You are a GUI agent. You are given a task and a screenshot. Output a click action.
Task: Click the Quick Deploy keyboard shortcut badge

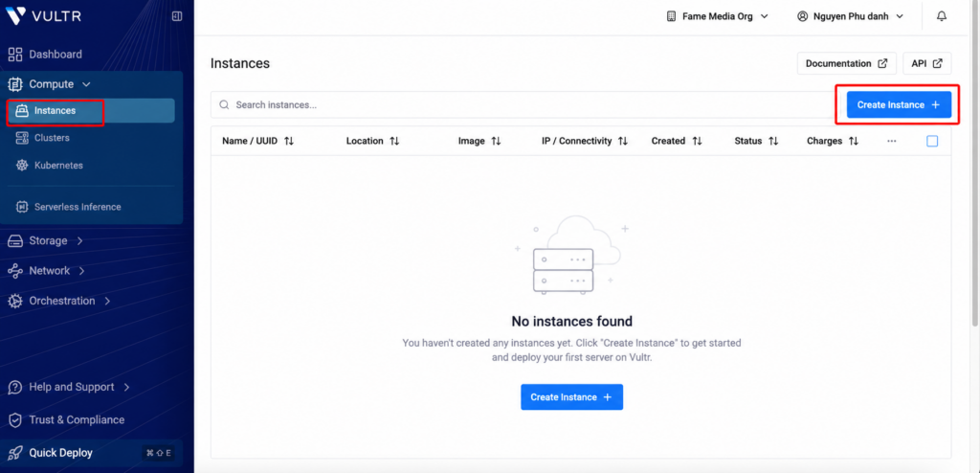[x=159, y=453]
